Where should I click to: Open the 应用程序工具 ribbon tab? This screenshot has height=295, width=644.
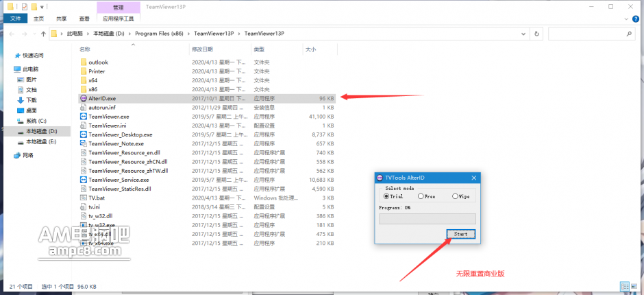pyautogui.click(x=119, y=19)
